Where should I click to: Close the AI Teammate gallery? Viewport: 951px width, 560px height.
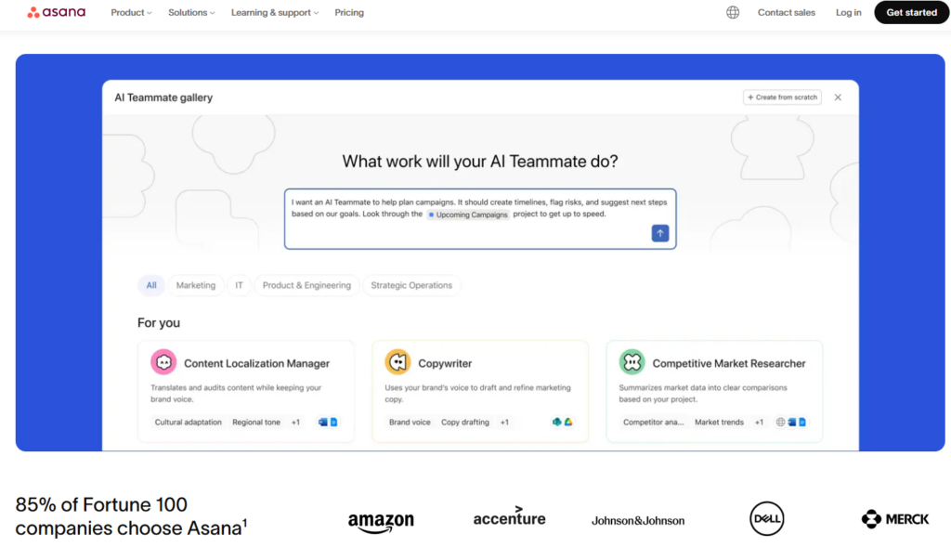pos(838,98)
